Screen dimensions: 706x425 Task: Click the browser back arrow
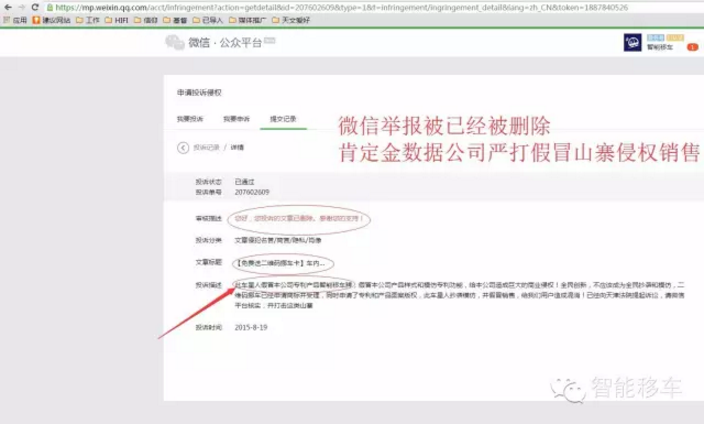(x=9, y=6)
